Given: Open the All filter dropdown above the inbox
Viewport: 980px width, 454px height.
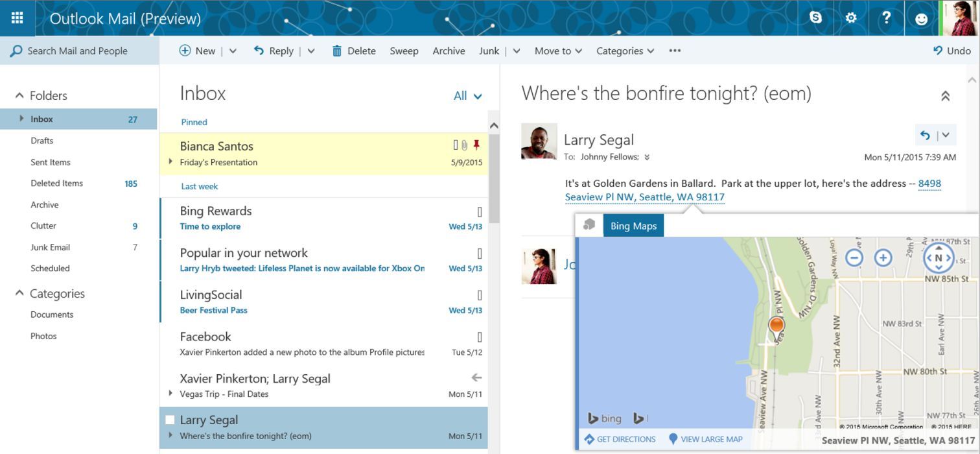Looking at the screenshot, I should pyautogui.click(x=468, y=95).
